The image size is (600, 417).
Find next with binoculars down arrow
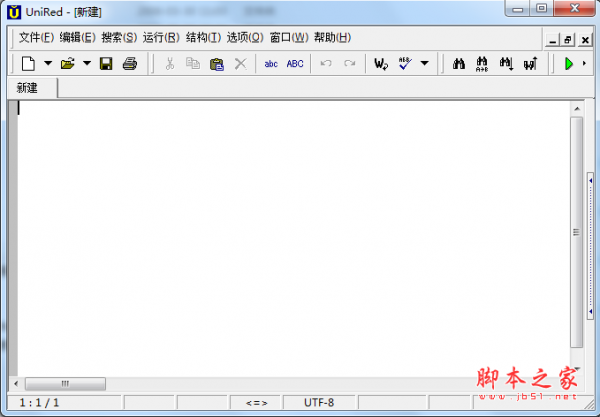(506, 64)
